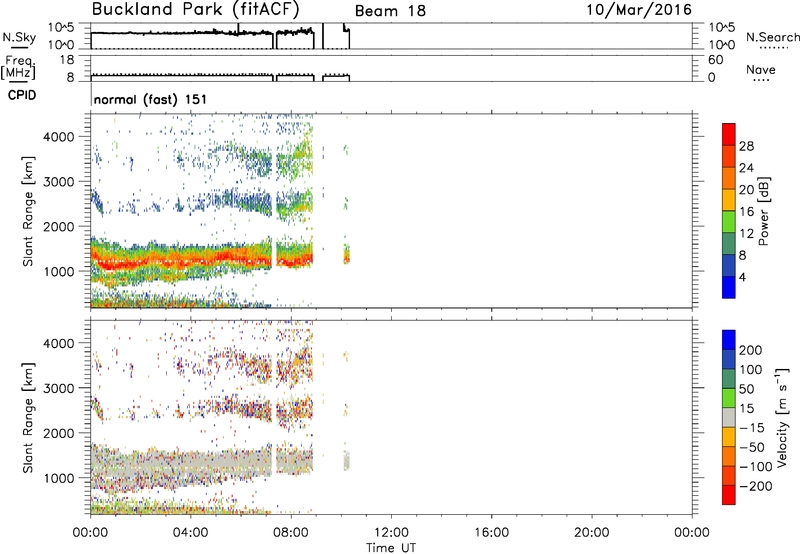The image size is (800, 554).
Task: Click '3000' on the velocity panel range axis
Action: (58, 388)
